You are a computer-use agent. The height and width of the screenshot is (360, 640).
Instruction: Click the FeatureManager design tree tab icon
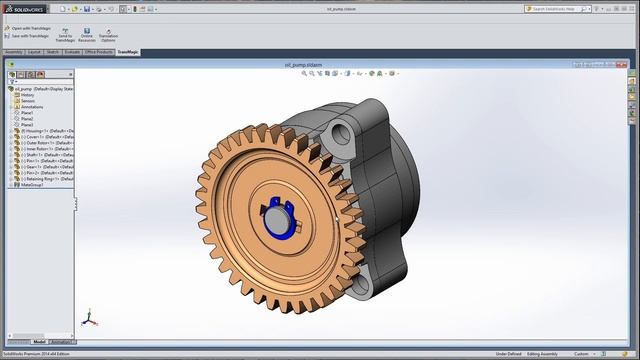12,75
